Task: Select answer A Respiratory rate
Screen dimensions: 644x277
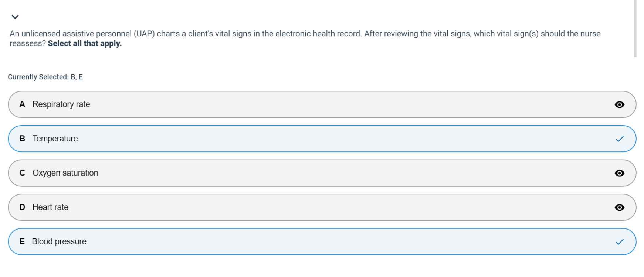Action: 61,104
